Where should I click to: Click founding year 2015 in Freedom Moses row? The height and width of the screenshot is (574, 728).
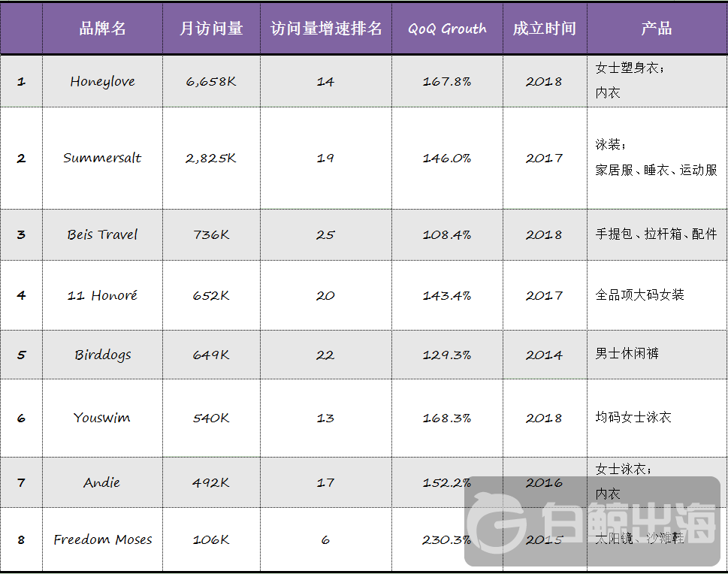pyautogui.click(x=544, y=539)
